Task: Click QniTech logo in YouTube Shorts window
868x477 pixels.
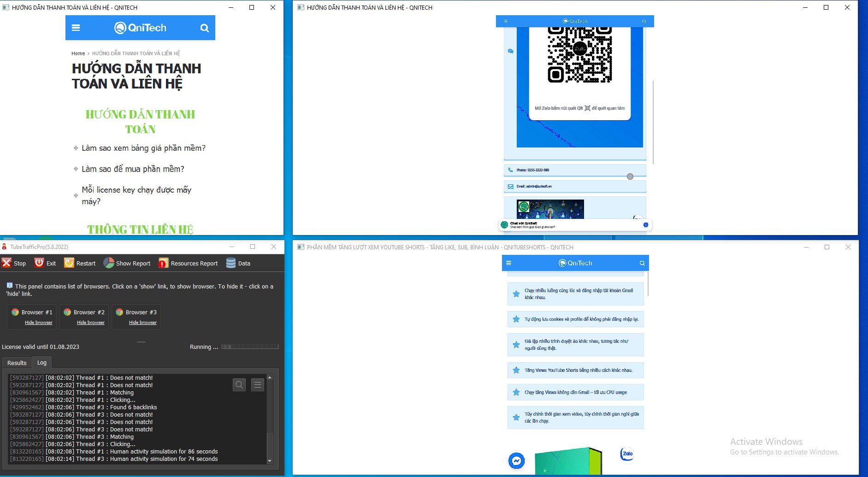Action: tap(575, 263)
